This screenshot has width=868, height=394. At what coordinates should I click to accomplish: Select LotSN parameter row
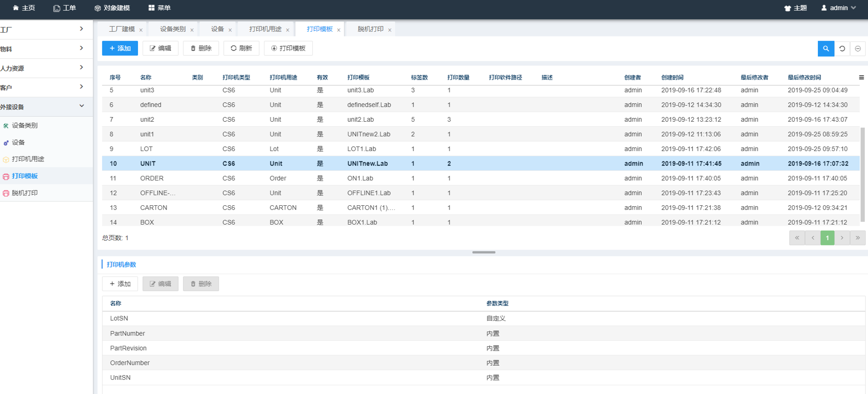[484, 319]
